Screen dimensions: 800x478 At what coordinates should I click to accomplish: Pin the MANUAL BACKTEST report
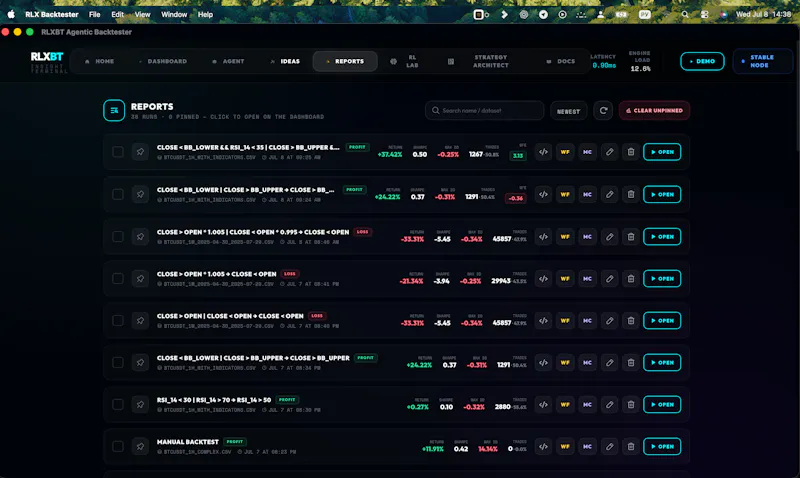coord(140,446)
